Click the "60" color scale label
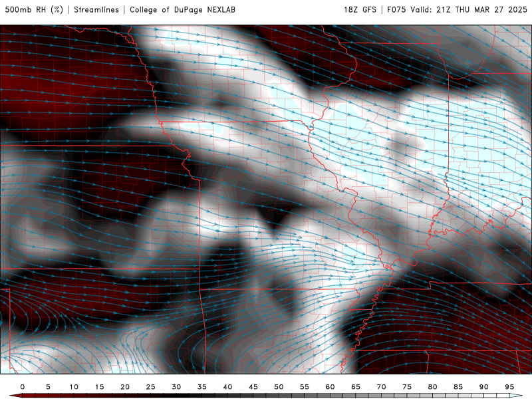Viewport: 532px width, 399px height. (330, 387)
